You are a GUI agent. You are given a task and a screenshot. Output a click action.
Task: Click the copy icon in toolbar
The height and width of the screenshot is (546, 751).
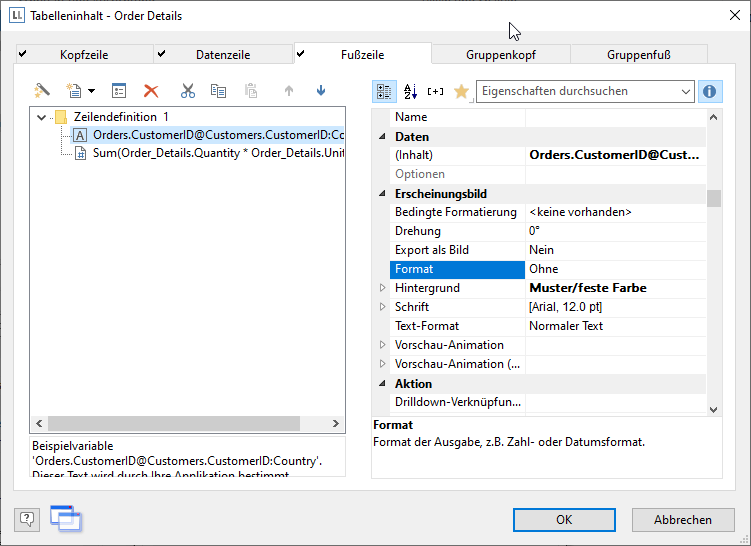pos(218,91)
